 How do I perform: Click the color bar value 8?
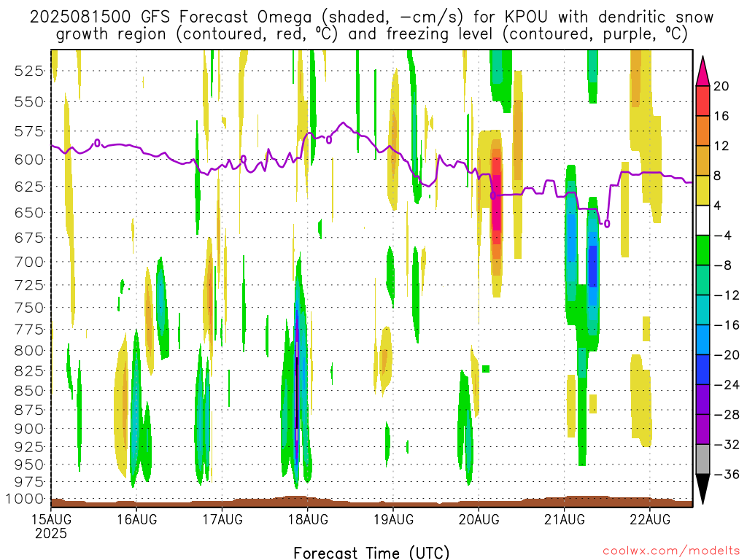pos(718,176)
